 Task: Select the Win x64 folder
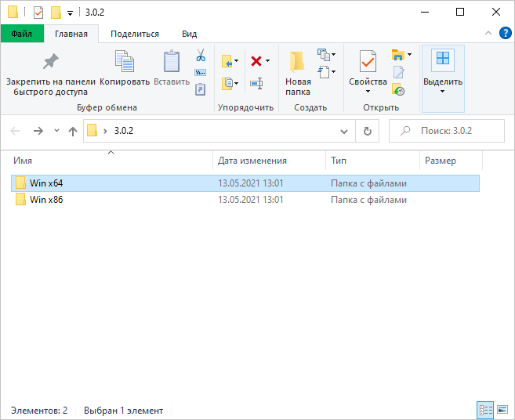click(245, 183)
